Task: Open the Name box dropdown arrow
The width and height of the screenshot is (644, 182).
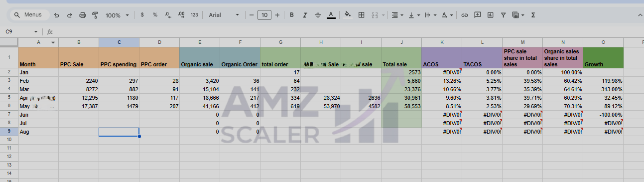Action: point(36,31)
